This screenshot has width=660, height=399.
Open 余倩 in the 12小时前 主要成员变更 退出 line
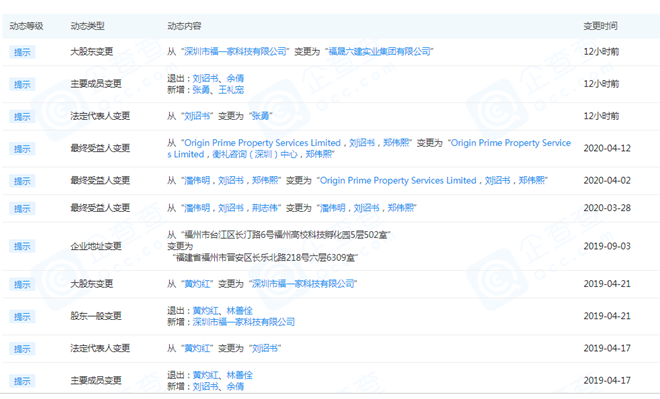click(x=235, y=78)
